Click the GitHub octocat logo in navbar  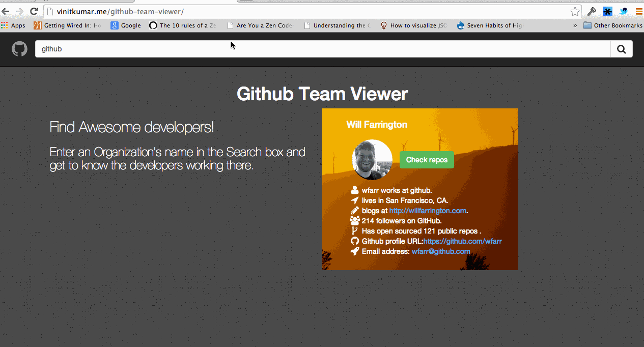pos(19,49)
